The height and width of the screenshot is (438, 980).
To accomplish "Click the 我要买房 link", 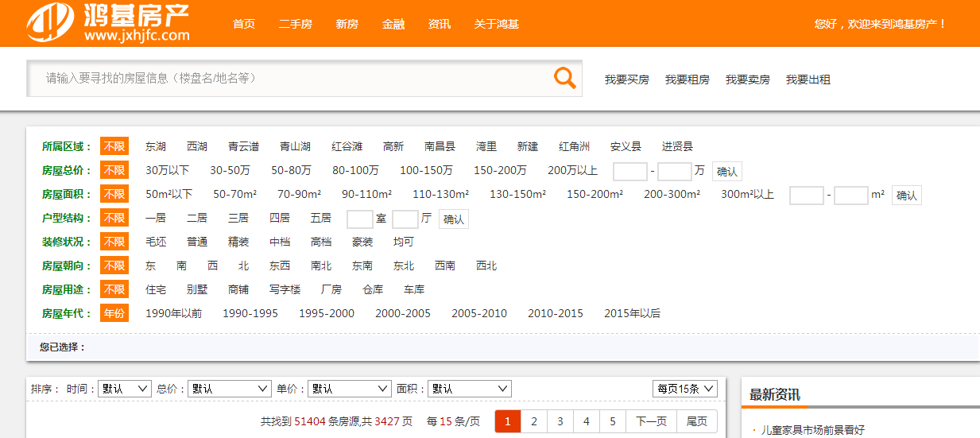I will pyautogui.click(x=626, y=79).
